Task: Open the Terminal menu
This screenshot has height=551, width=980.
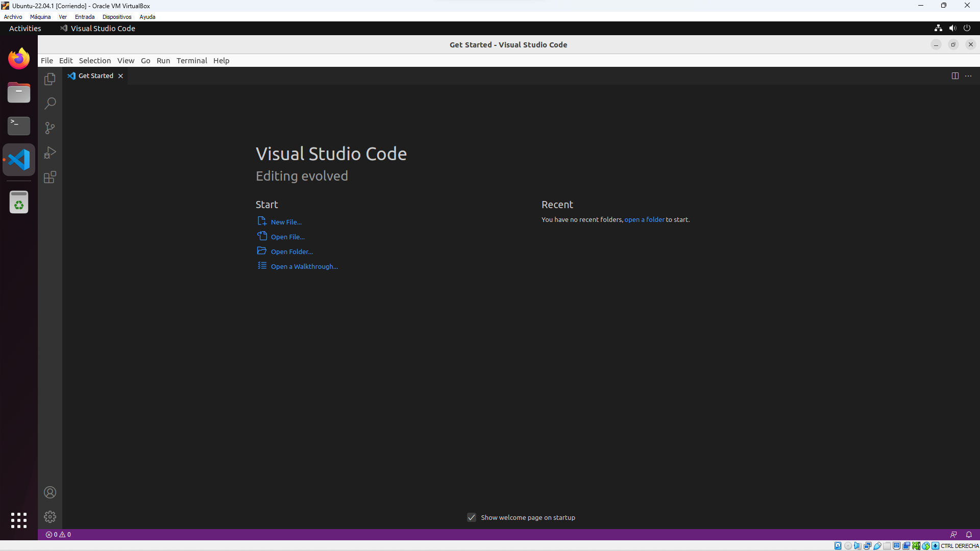Action: [191, 60]
